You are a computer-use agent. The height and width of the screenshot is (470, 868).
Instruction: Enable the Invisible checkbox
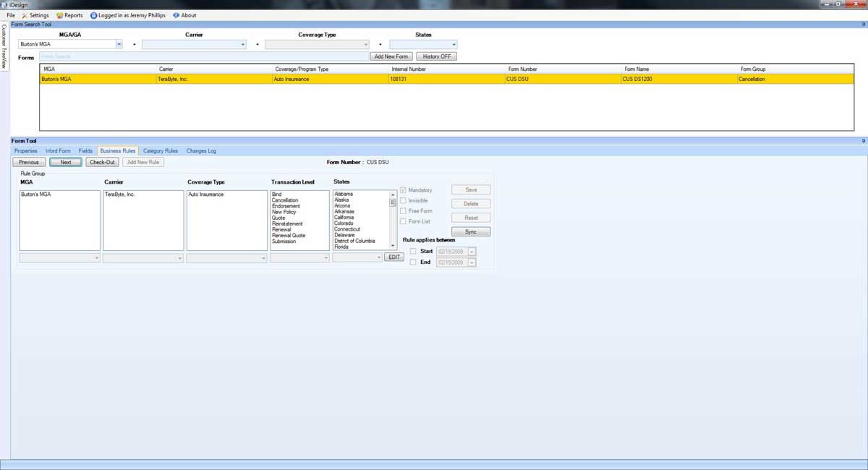403,200
